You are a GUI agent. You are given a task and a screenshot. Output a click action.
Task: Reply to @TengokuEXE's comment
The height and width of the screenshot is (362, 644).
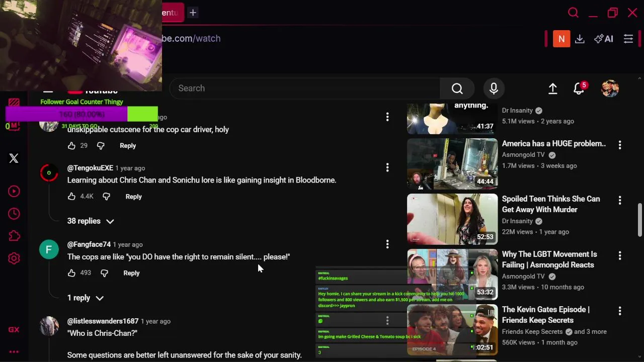click(133, 197)
